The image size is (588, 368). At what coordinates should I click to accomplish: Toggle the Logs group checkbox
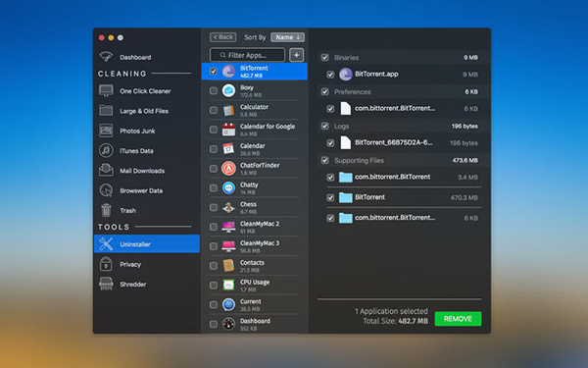pyautogui.click(x=324, y=126)
